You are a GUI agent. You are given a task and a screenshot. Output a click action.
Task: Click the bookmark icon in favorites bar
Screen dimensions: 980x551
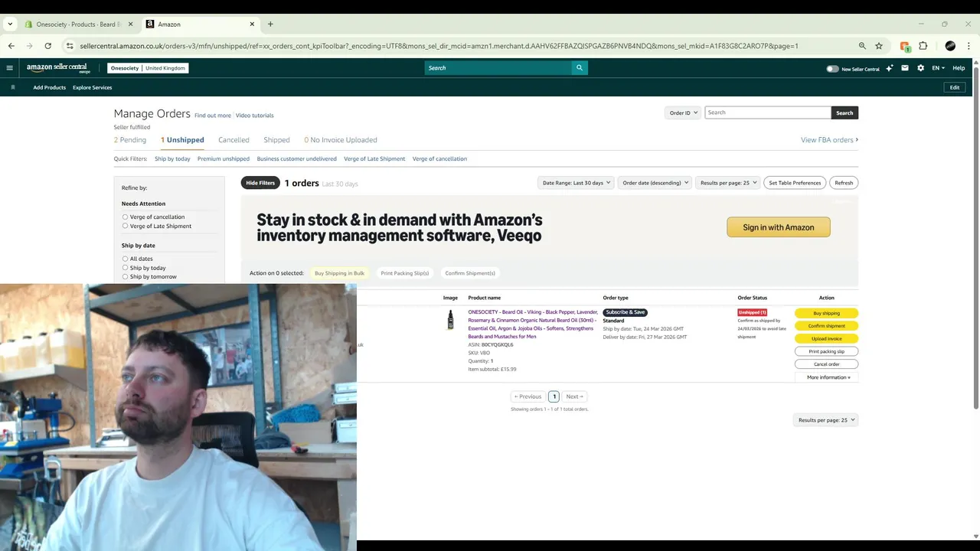coord(13,87)
